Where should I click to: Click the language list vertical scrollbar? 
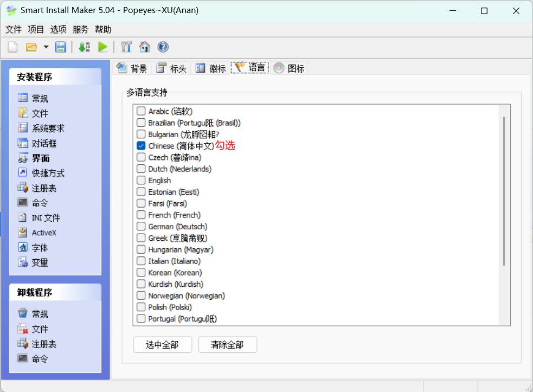click(x=504, y=190)
